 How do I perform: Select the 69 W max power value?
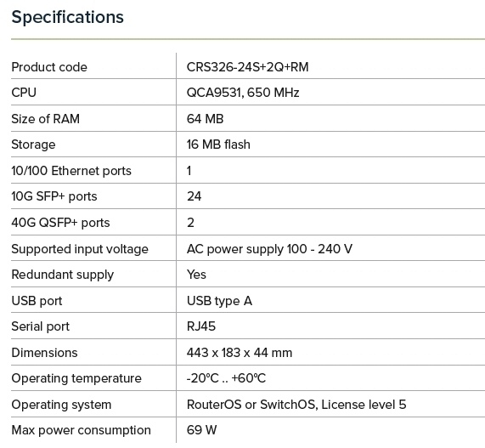coord(201,430)
